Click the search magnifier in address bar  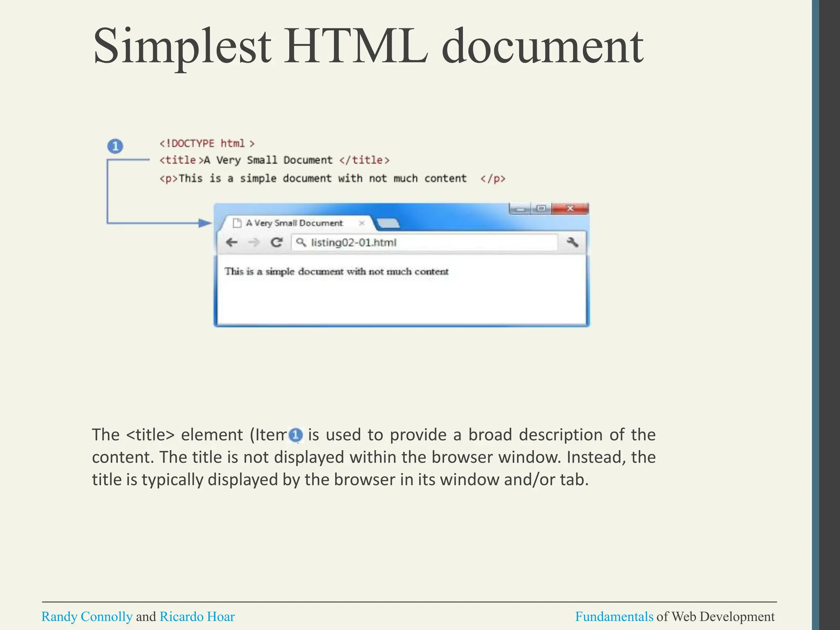coord(301,242)
